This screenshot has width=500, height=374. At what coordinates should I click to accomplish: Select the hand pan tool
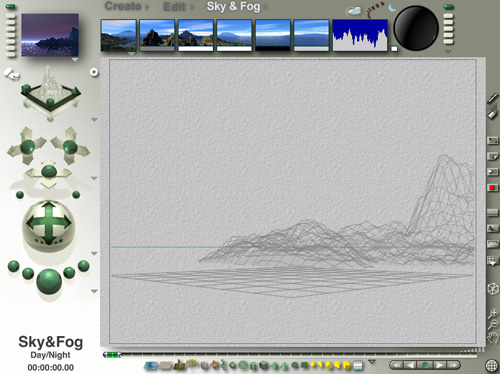pyautogui.click(x=493, y=337)
